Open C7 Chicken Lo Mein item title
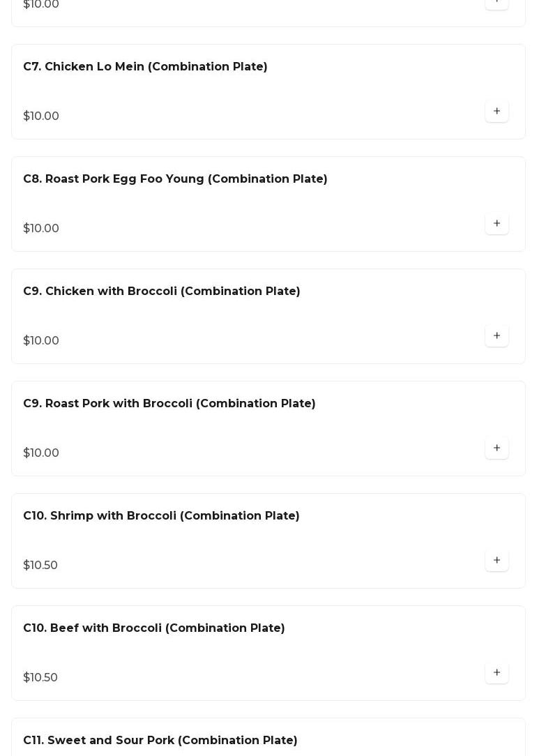The image size is (537, 756). tap(145, 67)
